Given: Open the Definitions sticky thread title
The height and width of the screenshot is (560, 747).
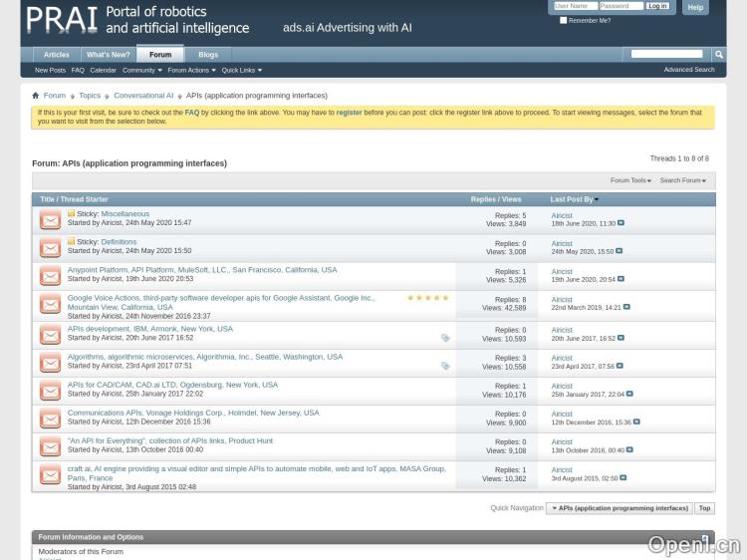Looking at the screenshot, I should pos(119,242).
